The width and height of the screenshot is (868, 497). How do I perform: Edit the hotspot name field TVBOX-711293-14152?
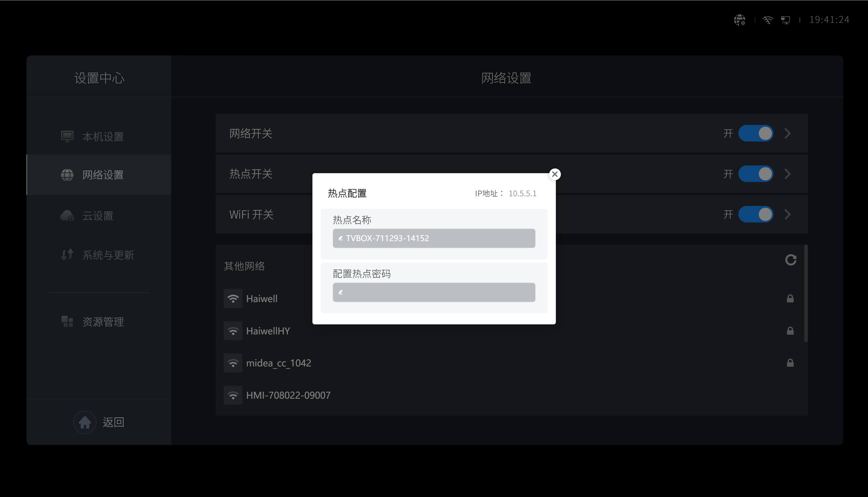click(x=434, y=238)
